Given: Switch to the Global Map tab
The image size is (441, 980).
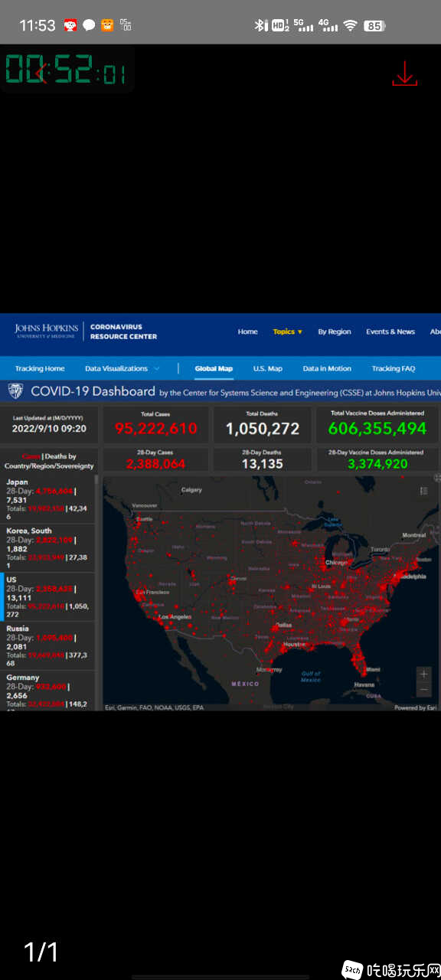Looking at the screenshot, I should coord(214,368).
